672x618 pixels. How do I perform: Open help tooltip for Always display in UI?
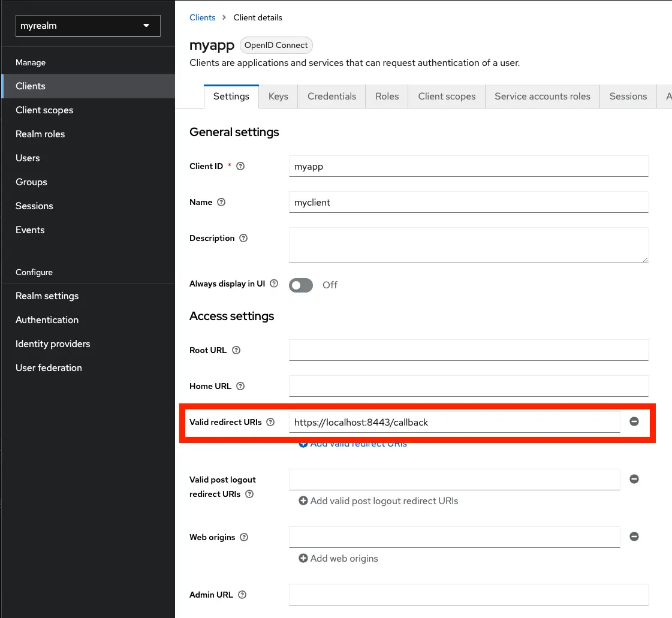[275, 284]
